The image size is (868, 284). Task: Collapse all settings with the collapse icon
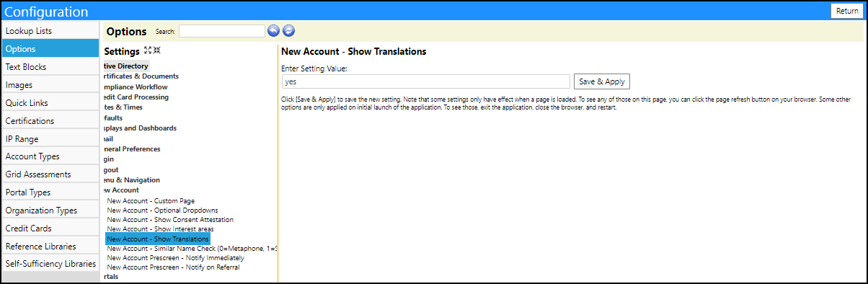pyautogui.click(x=156, y=51)
